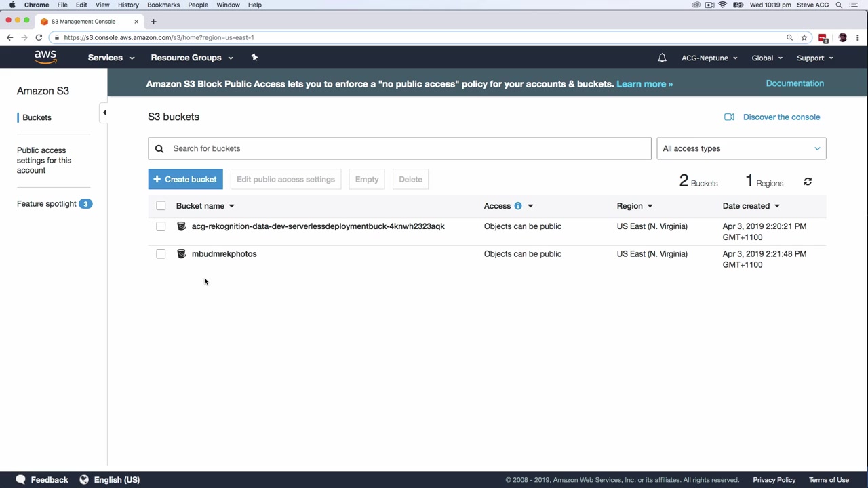Image resolution: width=868 pixels, height=488 pixels.
Task: Open the Global region dropdown
Action: 767,58
